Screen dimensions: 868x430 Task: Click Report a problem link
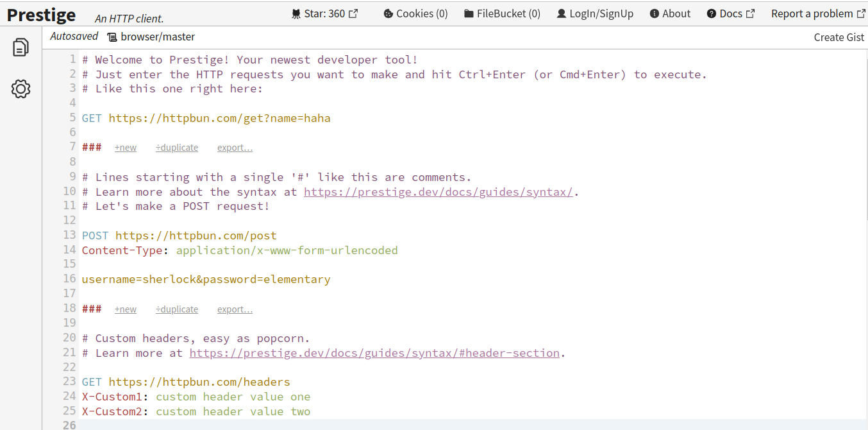[818, 13]
